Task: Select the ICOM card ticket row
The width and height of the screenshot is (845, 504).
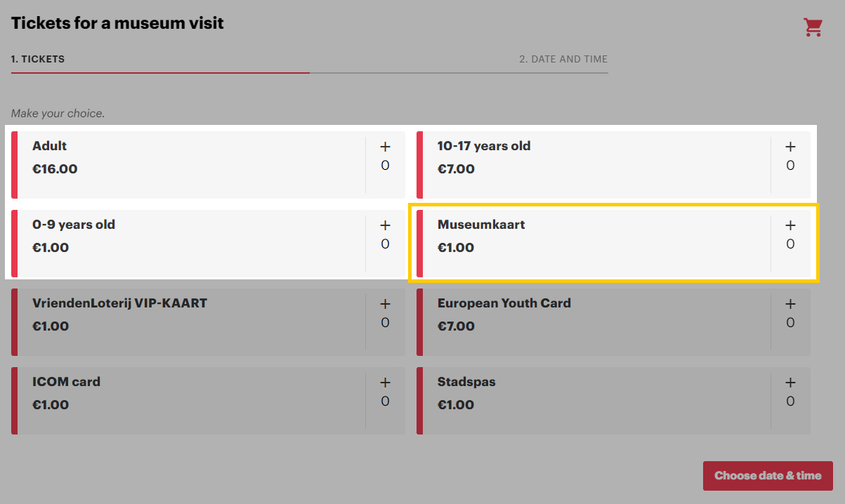Action: click(190, 401)
